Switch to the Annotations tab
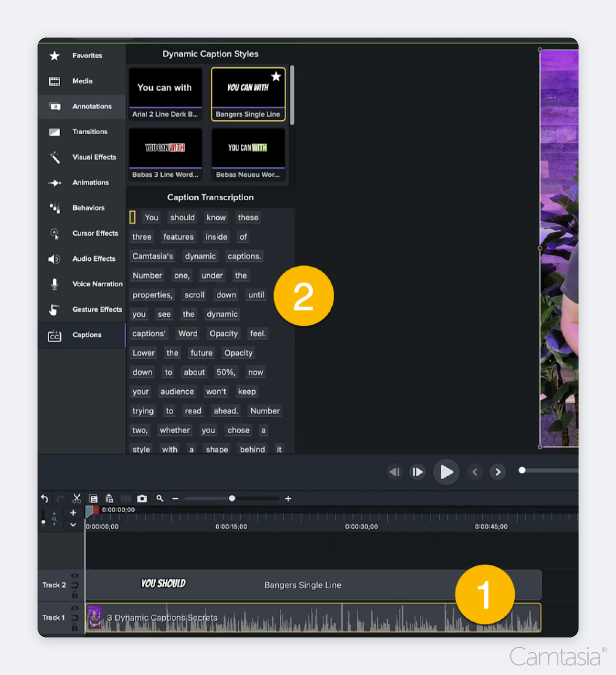 coord(82,106)
